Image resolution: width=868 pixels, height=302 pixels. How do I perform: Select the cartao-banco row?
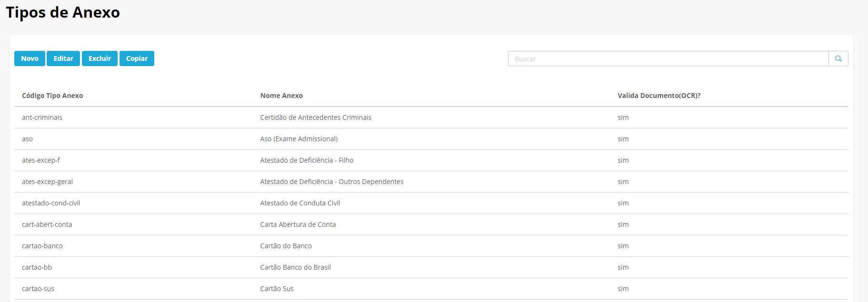(42, 246)
